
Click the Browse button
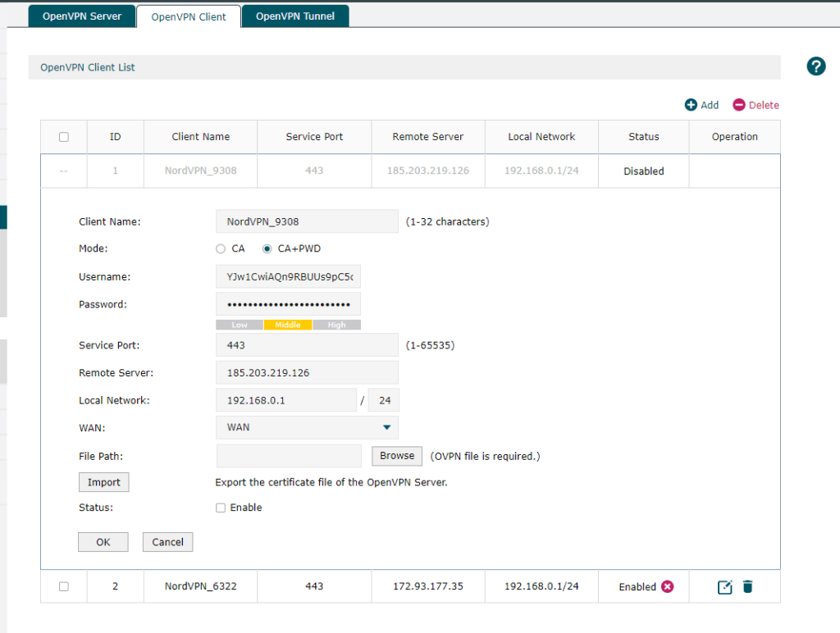pos(397,456)
